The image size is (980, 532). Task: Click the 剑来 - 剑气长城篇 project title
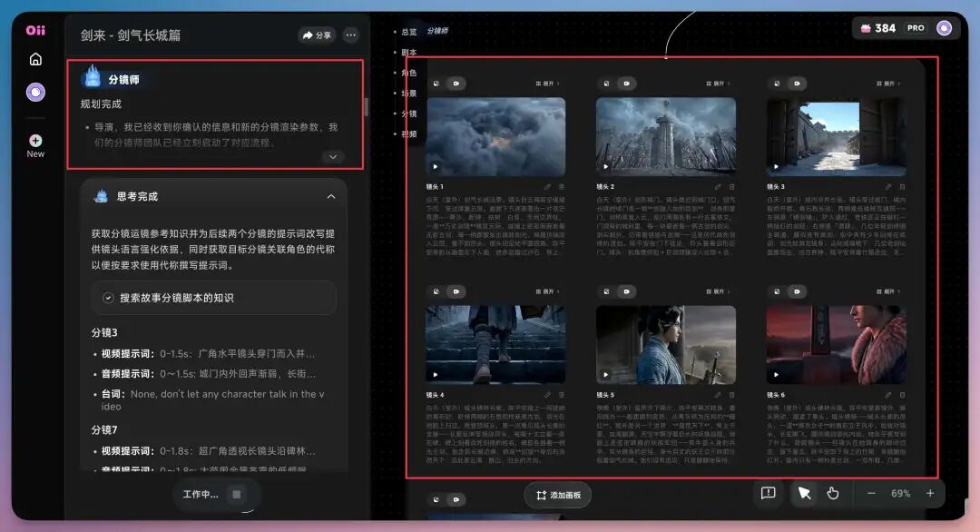coord(130,35)
